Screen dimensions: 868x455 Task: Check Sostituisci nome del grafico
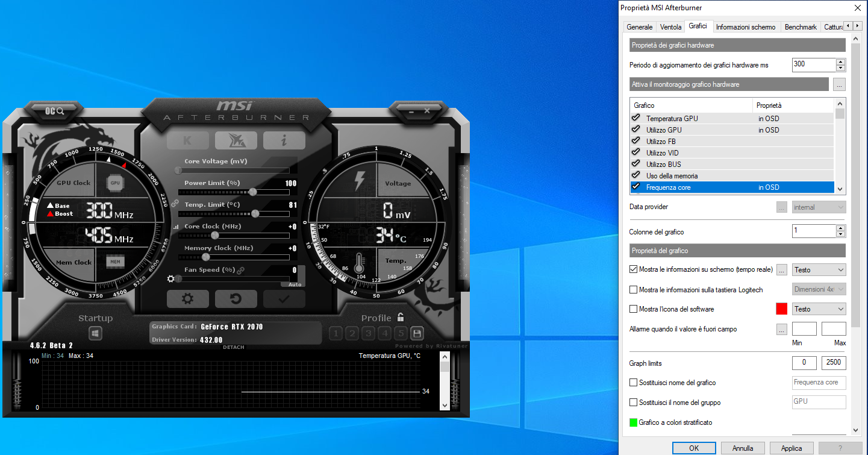pos(633,383)
